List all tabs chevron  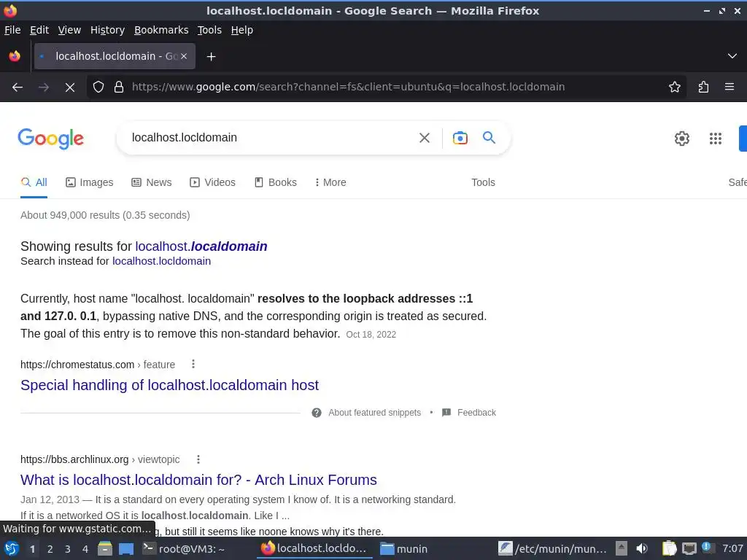(732, 56)
